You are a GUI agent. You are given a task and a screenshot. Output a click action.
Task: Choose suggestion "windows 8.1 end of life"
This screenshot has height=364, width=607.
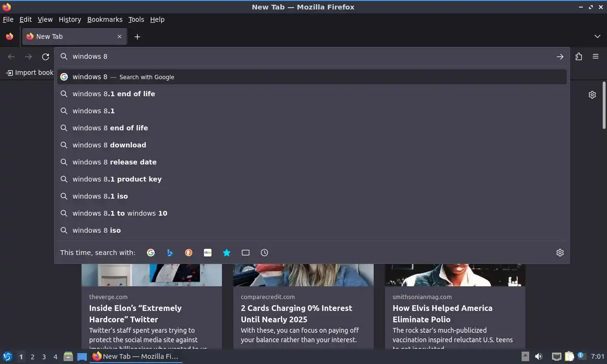312,94
